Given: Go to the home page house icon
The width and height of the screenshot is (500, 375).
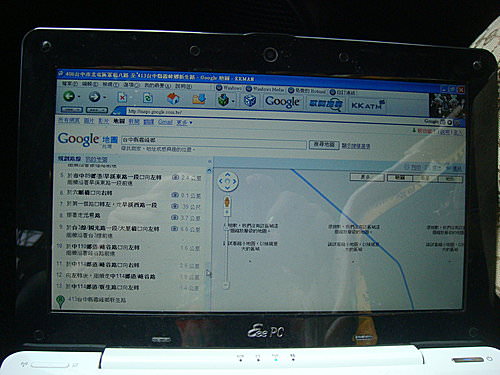Looking at the screenshot, I should coord(173,99).
